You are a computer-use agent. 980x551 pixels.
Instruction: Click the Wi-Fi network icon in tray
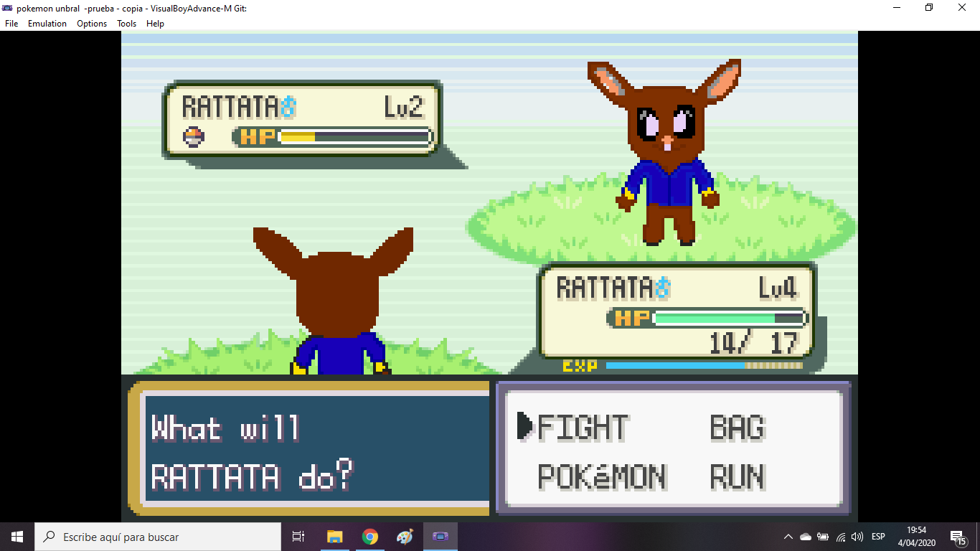[840, 537]
